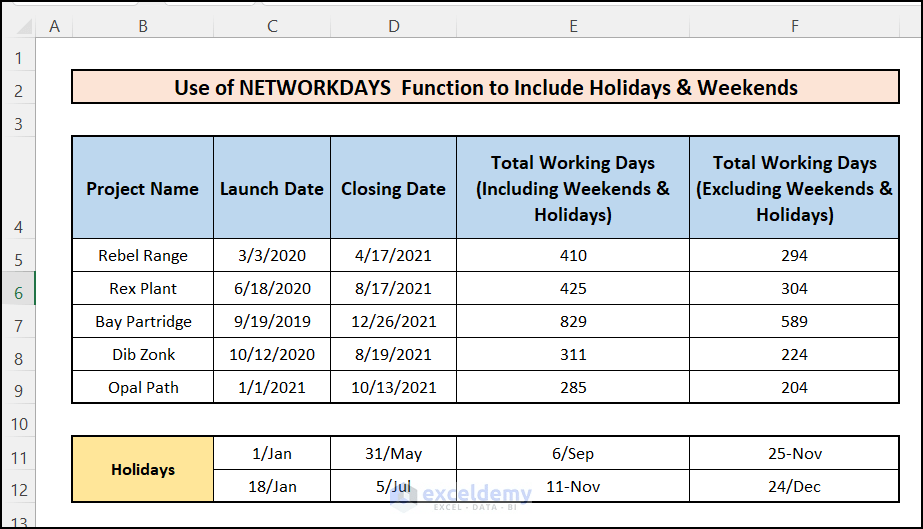Select column A header
The width and height of the screenshot is (923, 529).
pos(54,26)
